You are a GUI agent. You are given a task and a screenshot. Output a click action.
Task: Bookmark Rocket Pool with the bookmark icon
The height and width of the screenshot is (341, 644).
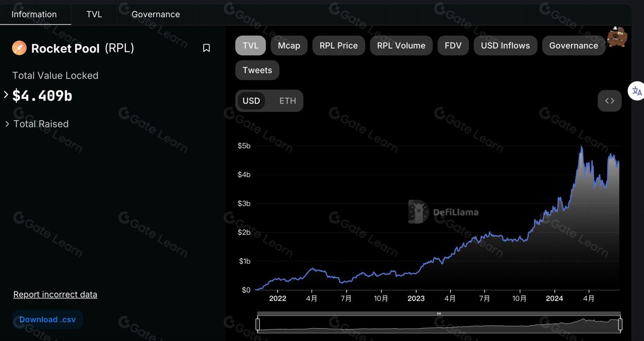tap(206, 48)
